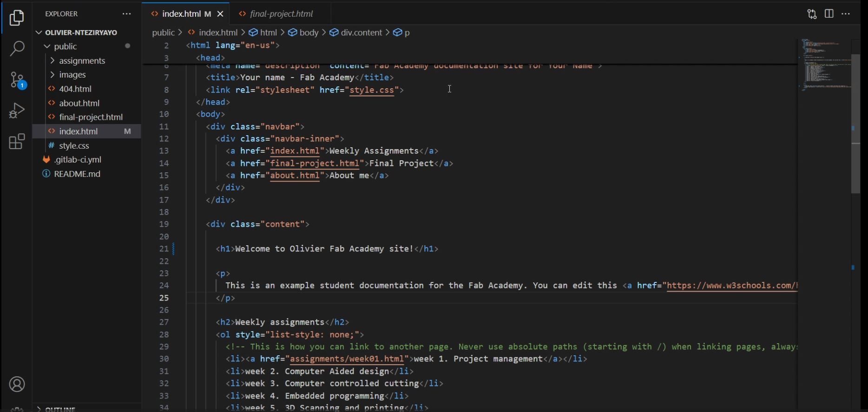Open the Accounts icon in activity bar

[x=17, y=385]
